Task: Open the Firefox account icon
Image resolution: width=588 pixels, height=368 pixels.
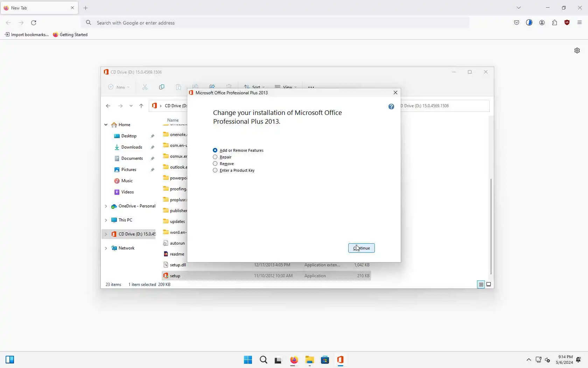Action: pos(542,23)
